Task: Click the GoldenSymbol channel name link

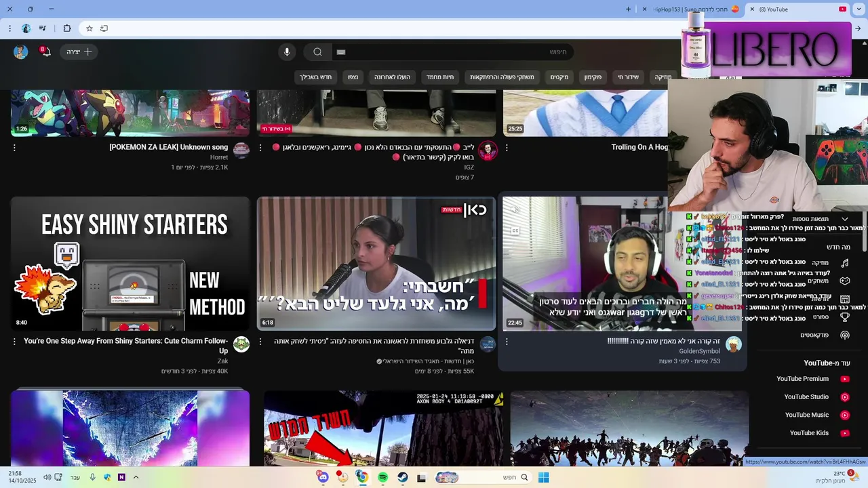Action: pyautogui.click(x=699, y=351)
